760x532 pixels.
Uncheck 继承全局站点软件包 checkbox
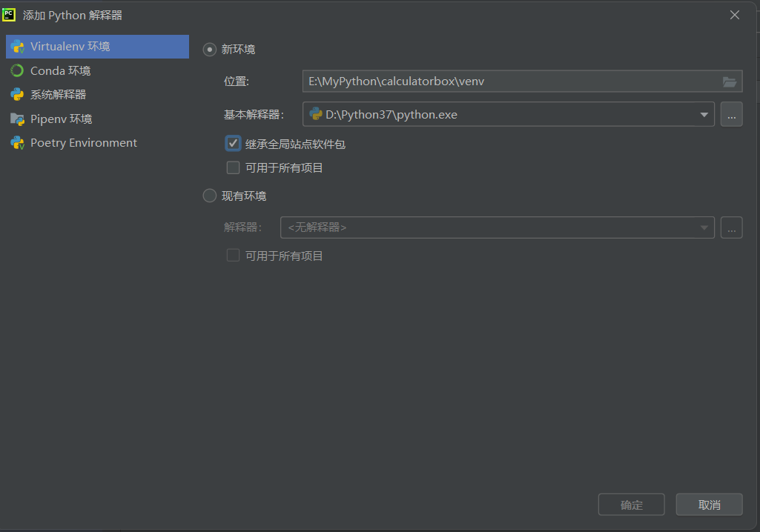click(x=233, y=144)
